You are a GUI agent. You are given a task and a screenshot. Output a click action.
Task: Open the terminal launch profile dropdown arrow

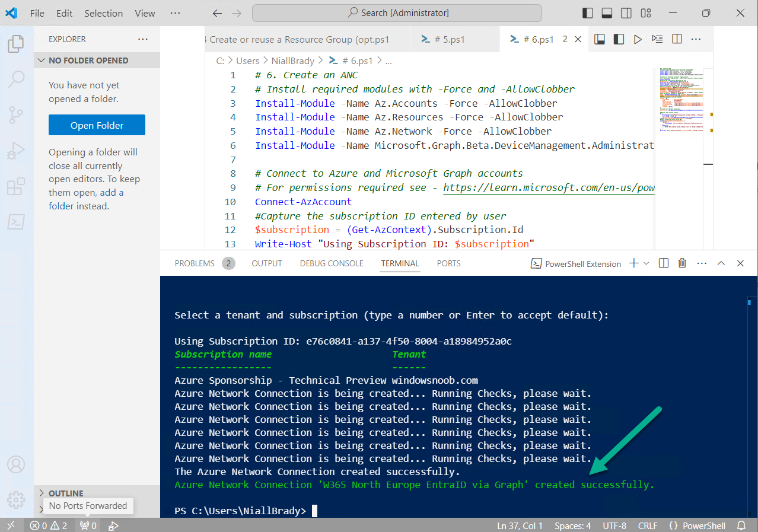point(646,263)
